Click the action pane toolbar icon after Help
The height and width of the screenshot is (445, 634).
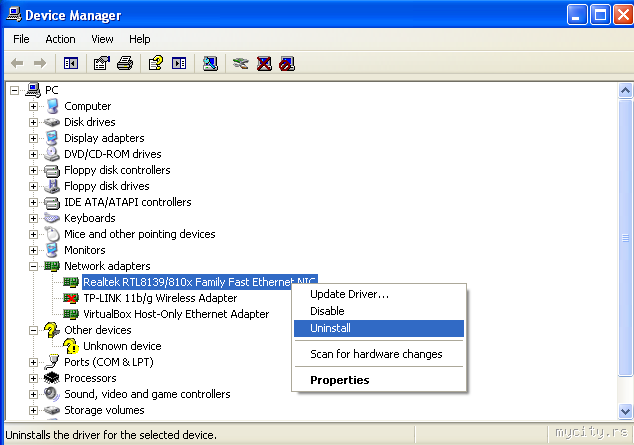179,63
